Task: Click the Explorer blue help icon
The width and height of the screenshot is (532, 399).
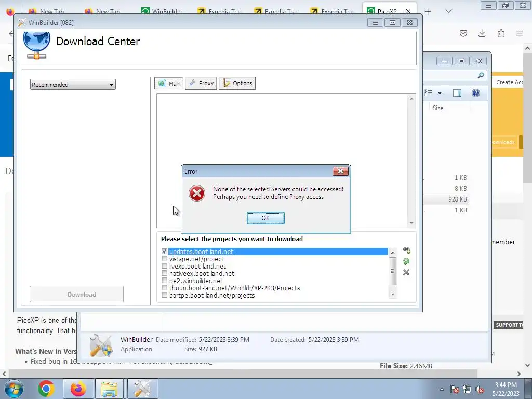Action: tap(476, 93)
